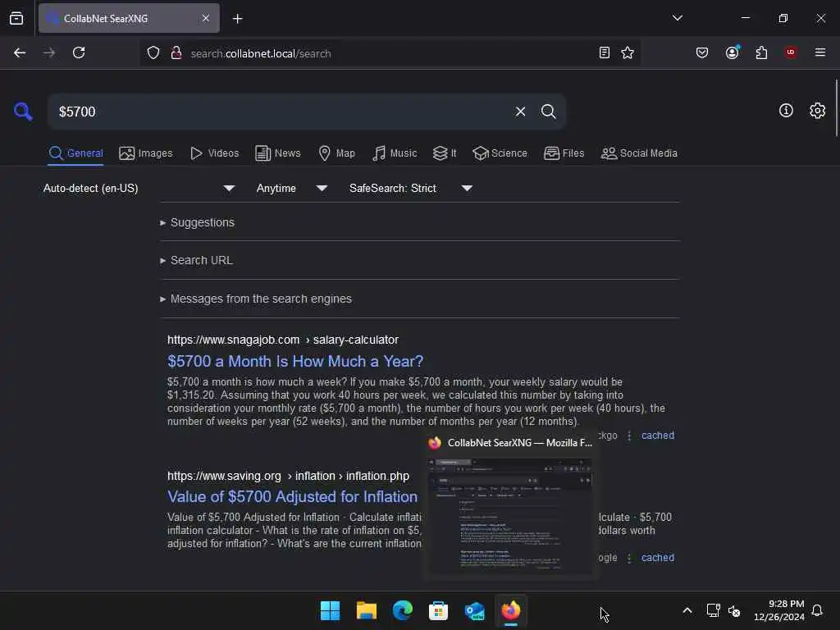
Task: Click the SearXNG logo magnifier
Action: coord(23,112)
